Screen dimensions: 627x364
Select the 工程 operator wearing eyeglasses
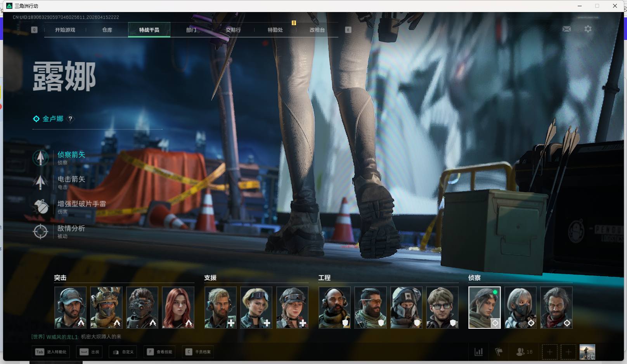442,307
